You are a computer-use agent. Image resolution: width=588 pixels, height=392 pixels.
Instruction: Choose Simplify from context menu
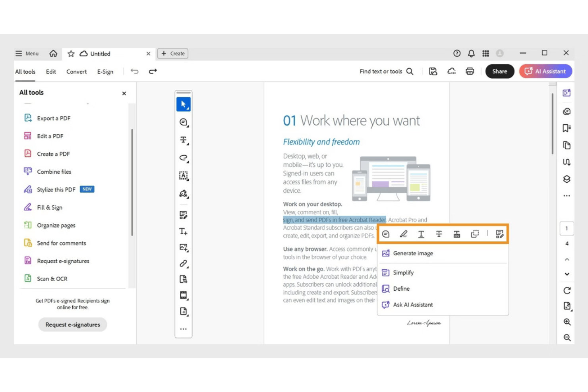pyautogui.click(x=443, y=272)
